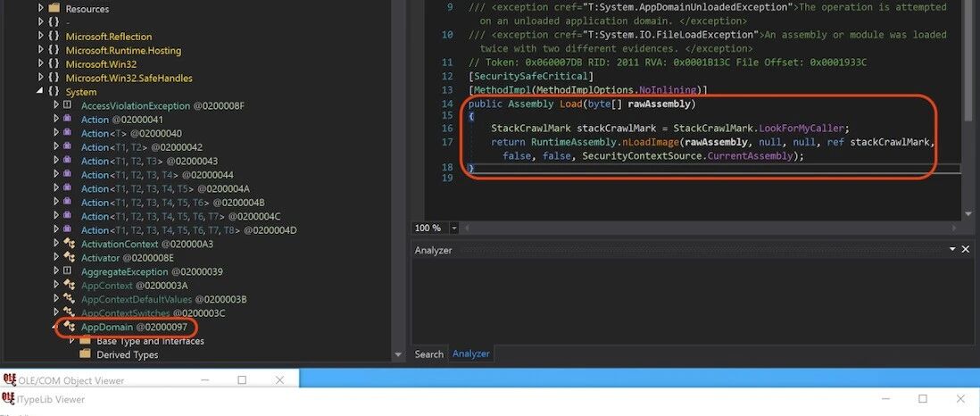
Task: Select Action<T1, T2, T3, T4, T5, T6, T7> row
Action: tap(180, 216)
